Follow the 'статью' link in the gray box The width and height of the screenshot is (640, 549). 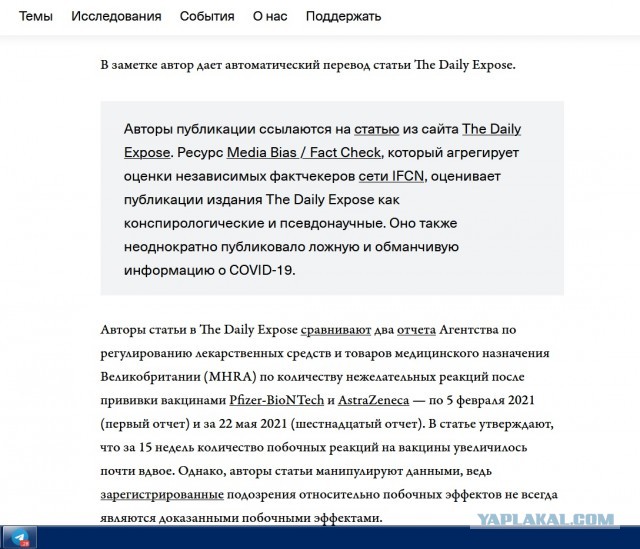pyautogui.click(x=376, y=129)
